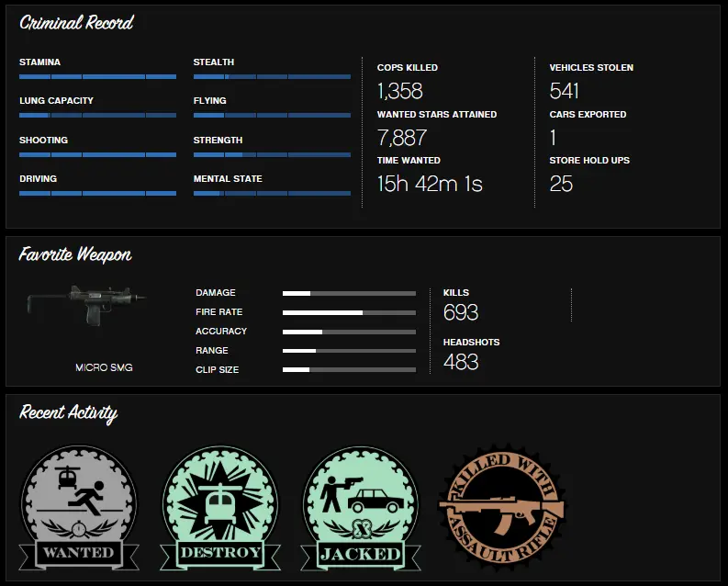
Task: Click the Vehicles Stolen number 541
Action: click(x=564, y=91)
